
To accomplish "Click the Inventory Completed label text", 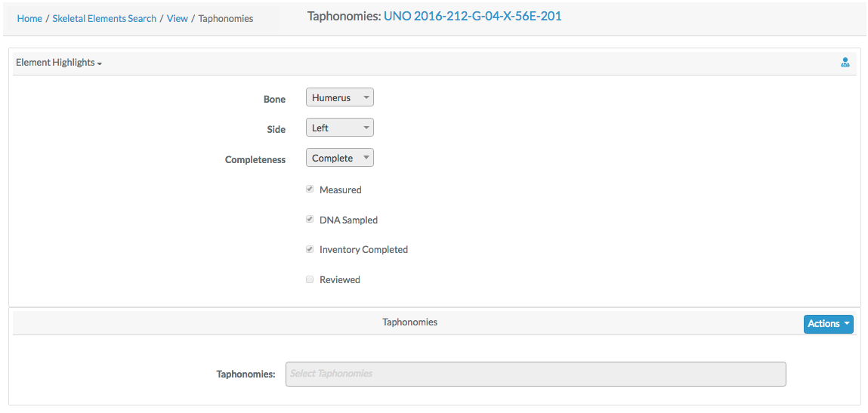I will (x=363, y=250).
